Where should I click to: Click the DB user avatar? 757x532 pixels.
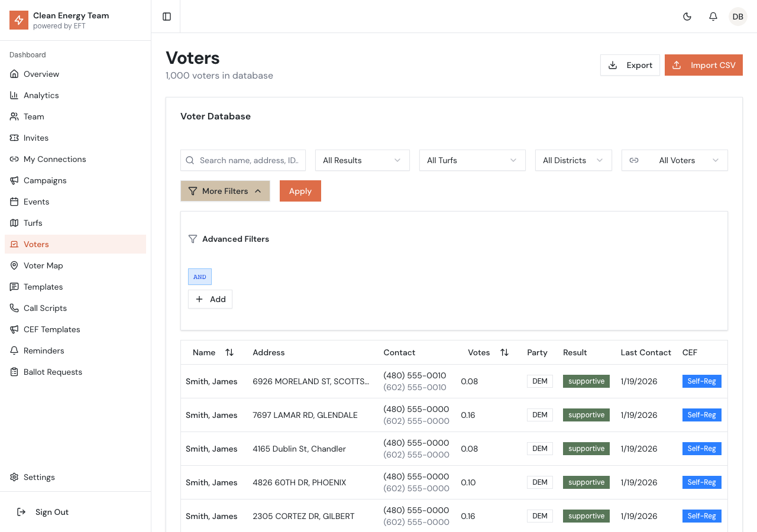tap(738, 17)
